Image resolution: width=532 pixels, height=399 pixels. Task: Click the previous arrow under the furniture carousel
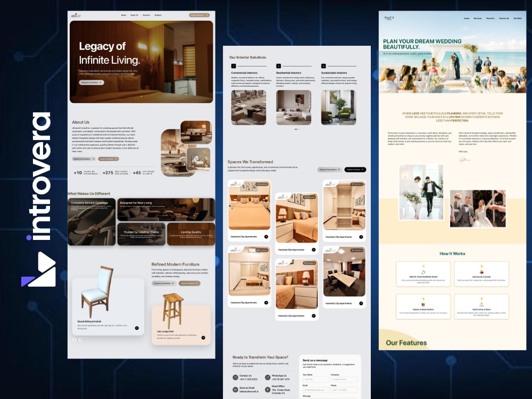coord(74,339)
